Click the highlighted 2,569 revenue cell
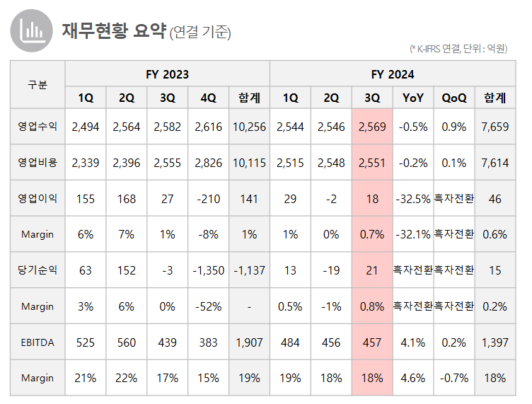Image resolution: width=532 pixels, height=404 pixels. (x=371, y=127)
